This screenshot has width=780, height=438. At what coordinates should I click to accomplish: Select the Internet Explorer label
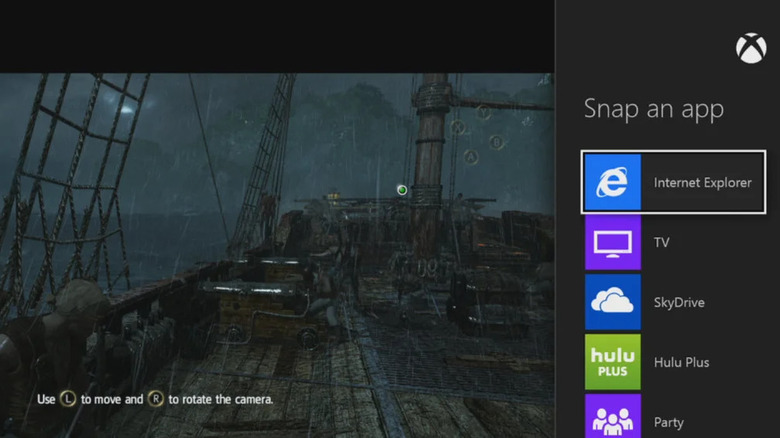(702, 183)
